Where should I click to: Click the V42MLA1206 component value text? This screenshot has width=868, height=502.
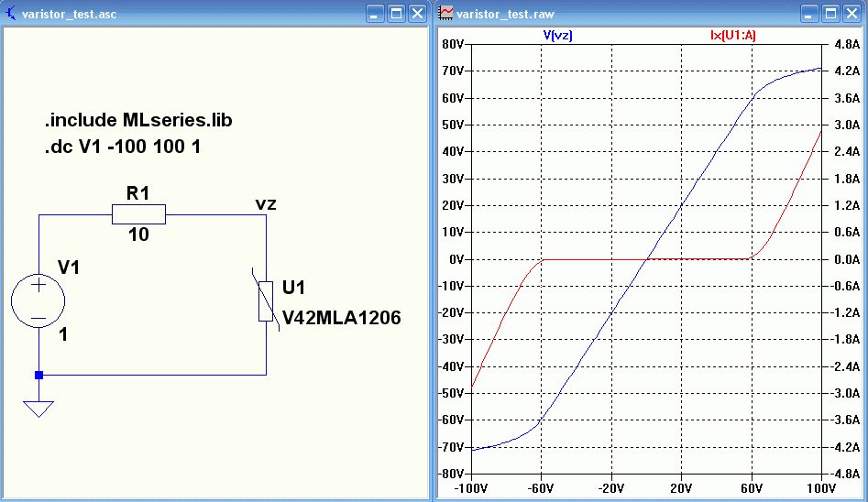coord(342,318)
